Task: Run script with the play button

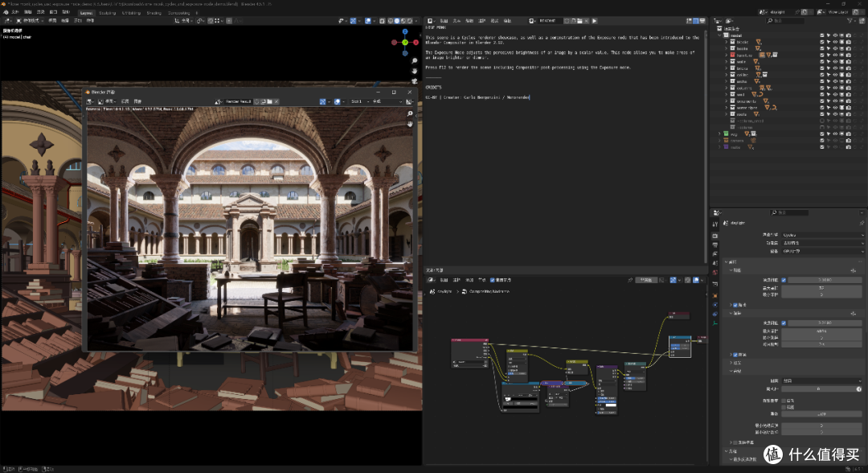Action: pyautogui.click(x=595, y=20)
